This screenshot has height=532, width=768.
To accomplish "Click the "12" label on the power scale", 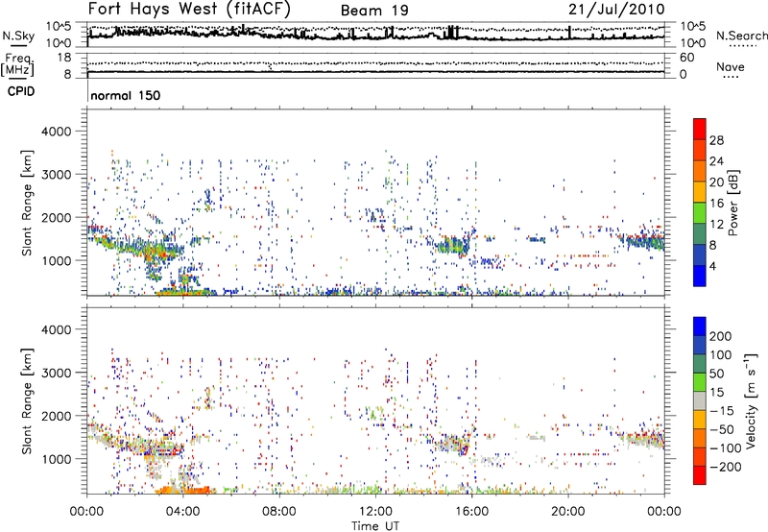I will point(716,225).
